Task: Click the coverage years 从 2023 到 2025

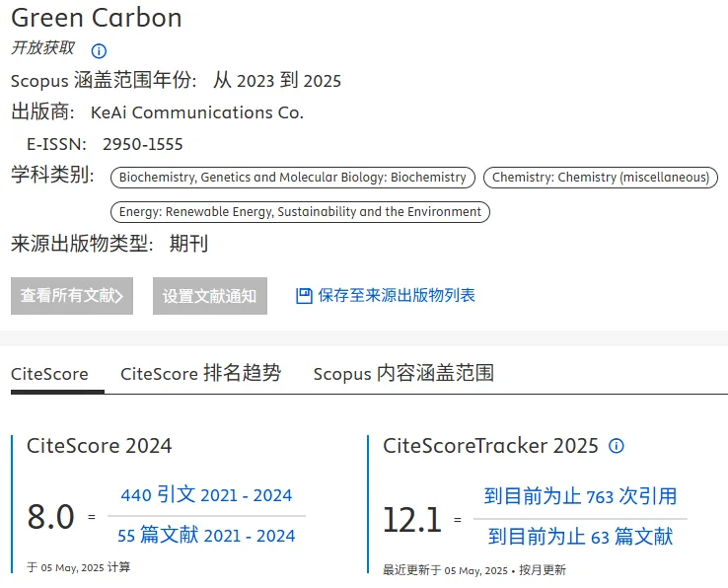Action: coord(277,81)
